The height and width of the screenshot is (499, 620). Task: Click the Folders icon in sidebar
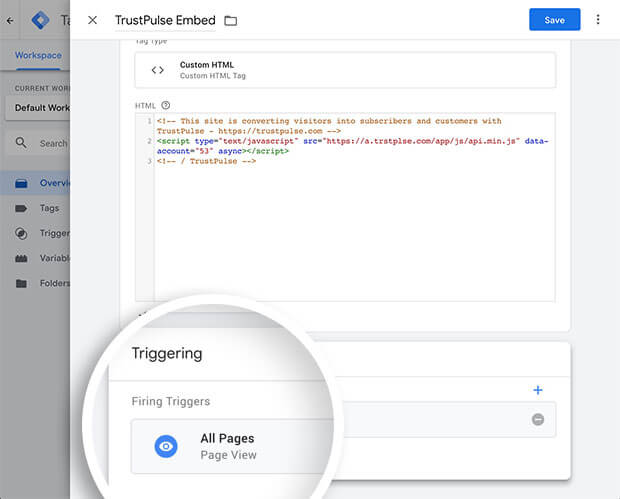tap(21, 284)
